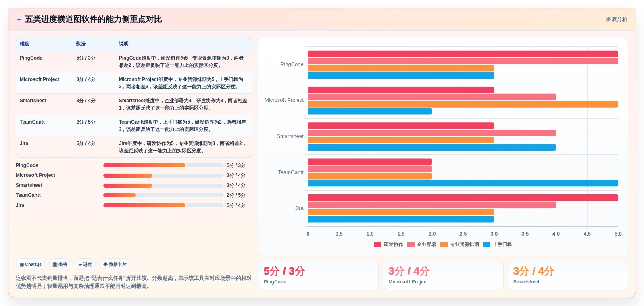Click TeamGantt 上手门槛 blue chart bar
This screenshot has height=306, width=644.
click(x=463, y=184)
